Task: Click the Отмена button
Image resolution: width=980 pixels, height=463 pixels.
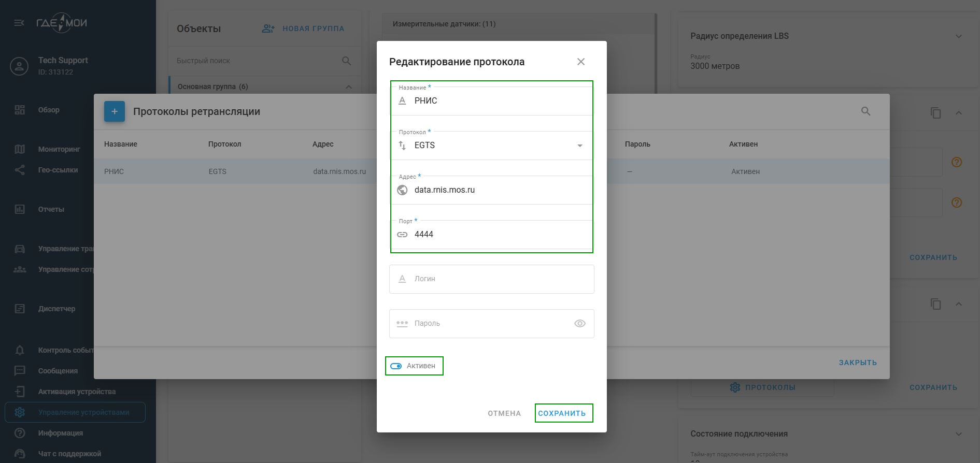Action: pyautogui.click(x=504, y=413)
